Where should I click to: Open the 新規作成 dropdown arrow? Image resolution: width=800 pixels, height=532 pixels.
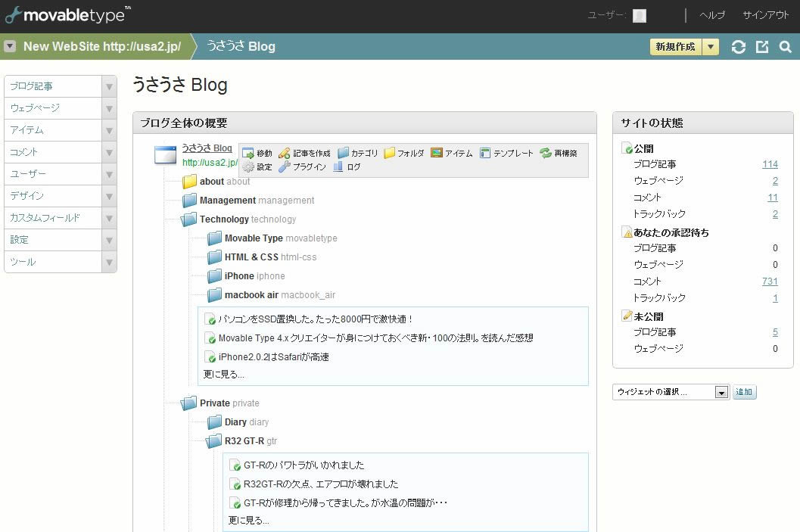tap(710, 47)
